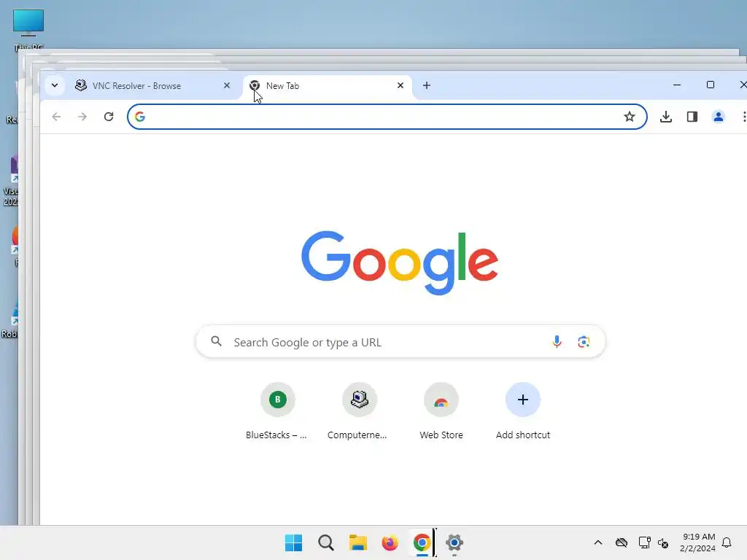Bookmark this tab with star icon
Image resolution: width=747 pixels, height=560 pixels.
(x=630, y=117)
